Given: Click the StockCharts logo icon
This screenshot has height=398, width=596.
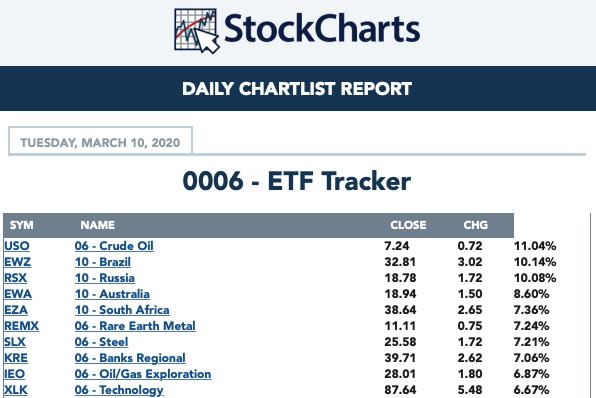Looking at the screenshot, I should click(x=197, y=31).
